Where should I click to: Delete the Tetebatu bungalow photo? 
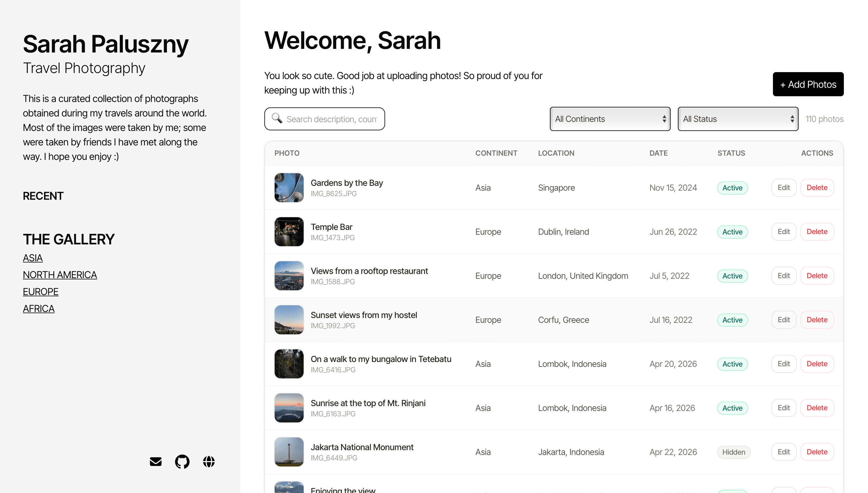pyautogui.click(x=817, y=364)
